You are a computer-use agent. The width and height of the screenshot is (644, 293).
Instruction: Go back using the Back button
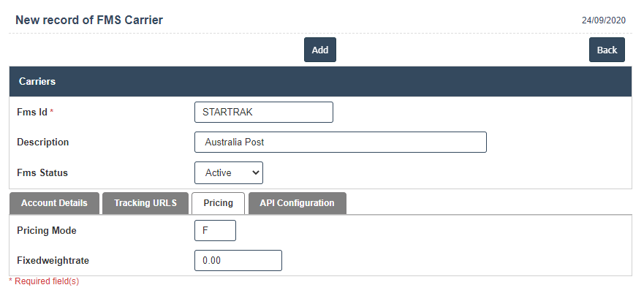(607, 50)
